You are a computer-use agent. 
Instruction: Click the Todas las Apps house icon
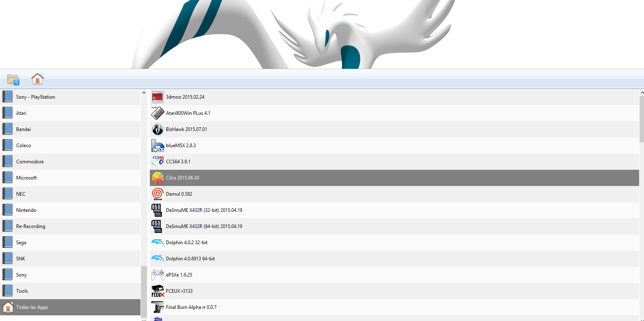tap(8, 307)
